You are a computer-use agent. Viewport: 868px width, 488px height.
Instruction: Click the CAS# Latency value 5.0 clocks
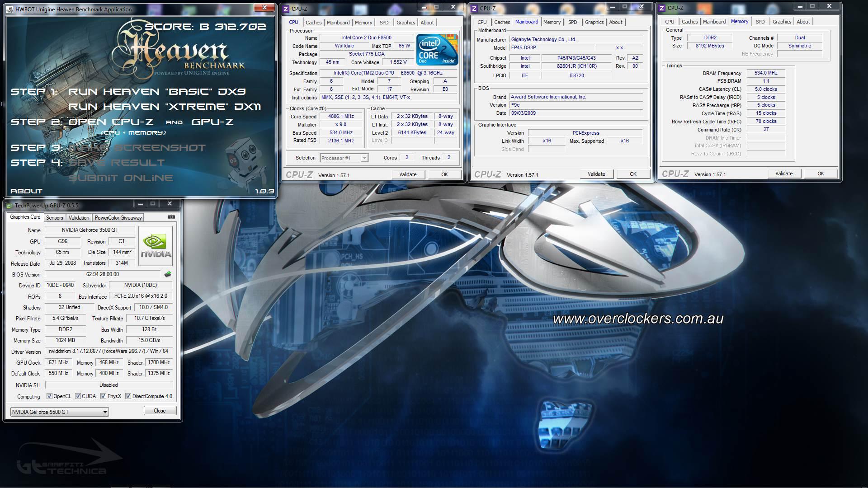tap(766, 89)
